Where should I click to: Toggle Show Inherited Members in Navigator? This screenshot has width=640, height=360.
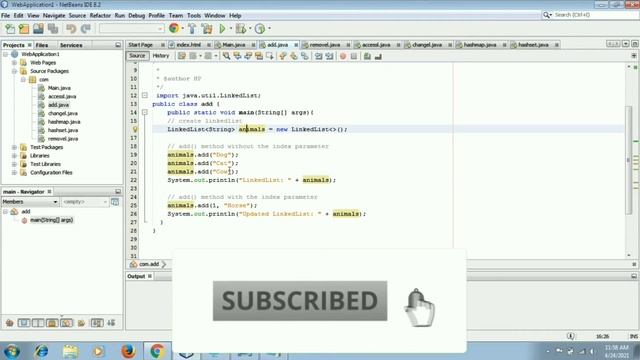(x=10, y=323)
